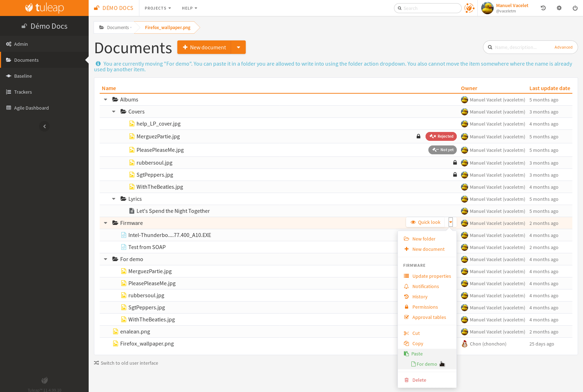583x392 pixels.
Task: Click the lock icon on MerguezPartie.jpg row
Action: pyautogui.click(x=418, y=136)
